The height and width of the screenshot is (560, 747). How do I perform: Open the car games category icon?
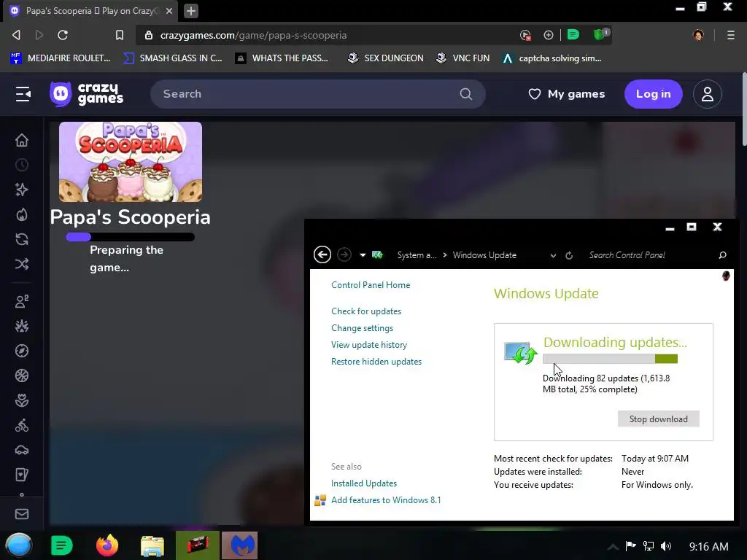(x=21, y=449)
